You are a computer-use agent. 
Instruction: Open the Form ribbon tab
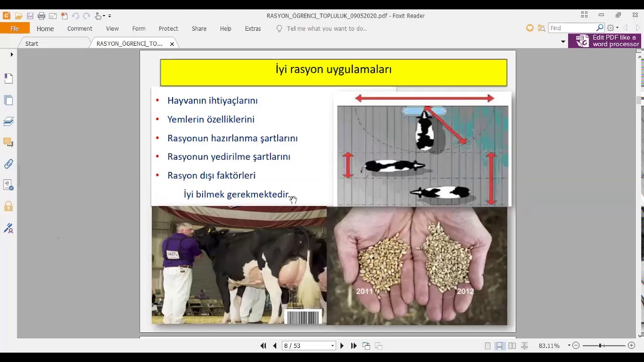139,29
